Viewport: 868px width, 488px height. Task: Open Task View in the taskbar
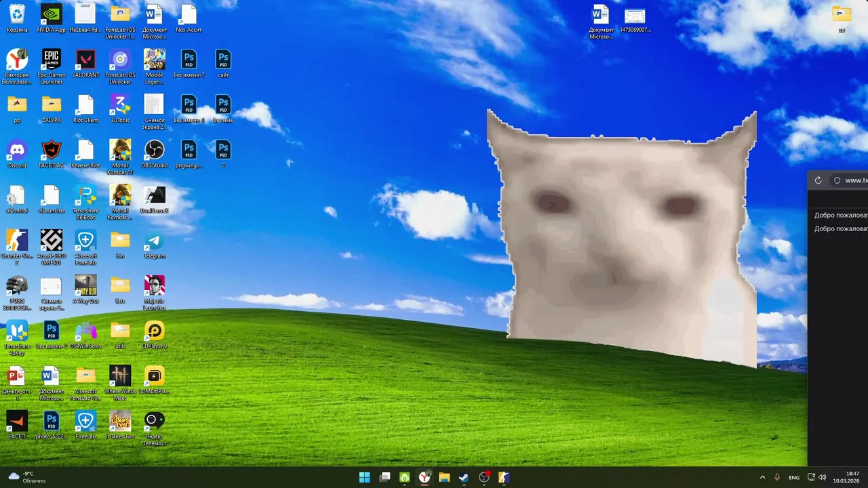coord(384,477)
